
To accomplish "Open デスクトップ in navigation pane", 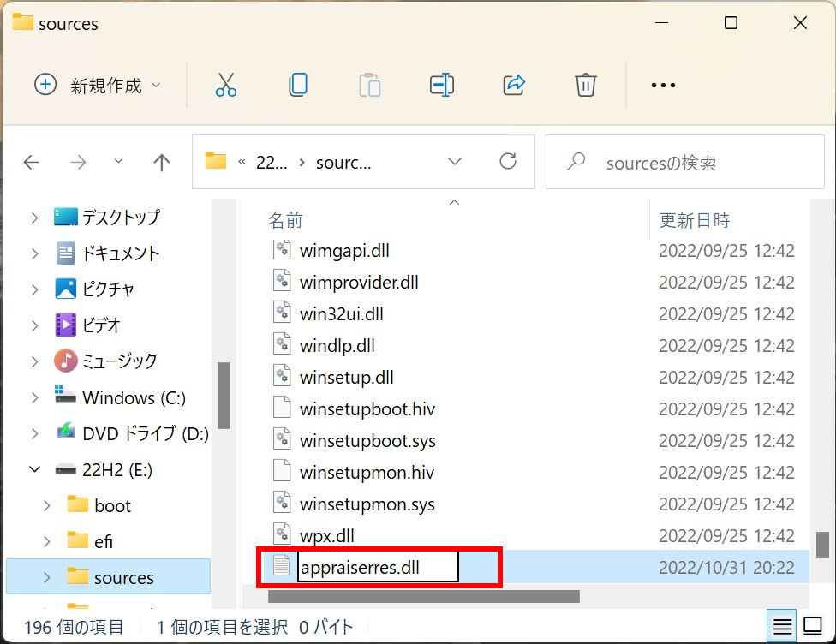I will point(107,218).
